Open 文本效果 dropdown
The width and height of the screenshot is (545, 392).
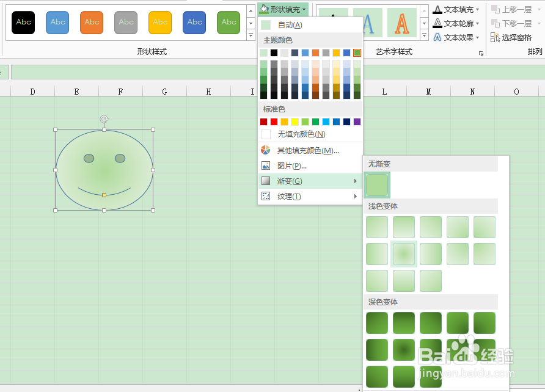tap(456, 37)
